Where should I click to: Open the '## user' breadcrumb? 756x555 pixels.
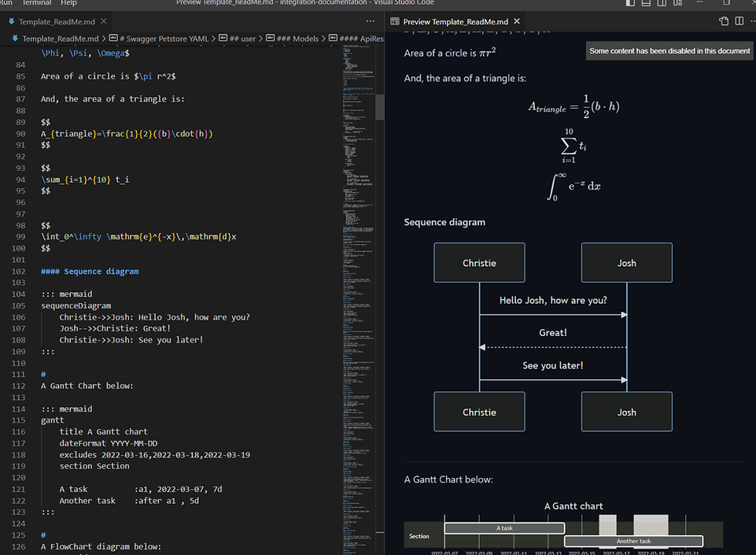(x=242, y=39)
